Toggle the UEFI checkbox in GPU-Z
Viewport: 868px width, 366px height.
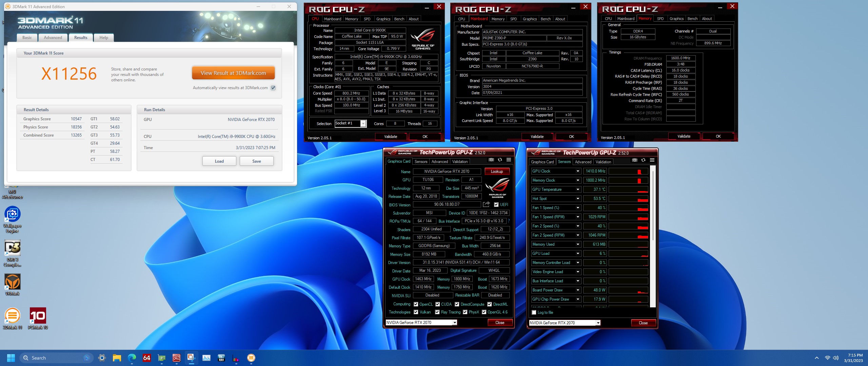[496, 204]
